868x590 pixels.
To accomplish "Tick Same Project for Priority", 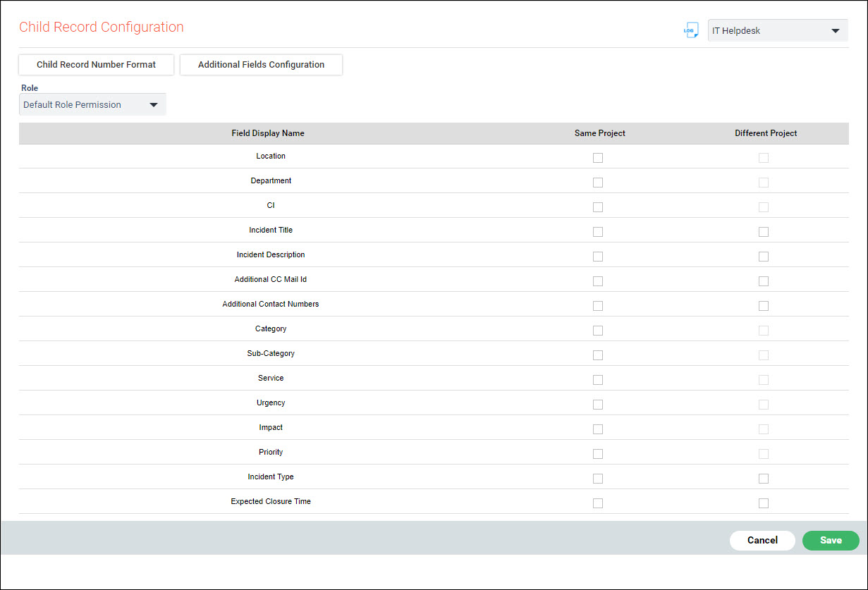I will pyautogui.click(x=598, y=454).
